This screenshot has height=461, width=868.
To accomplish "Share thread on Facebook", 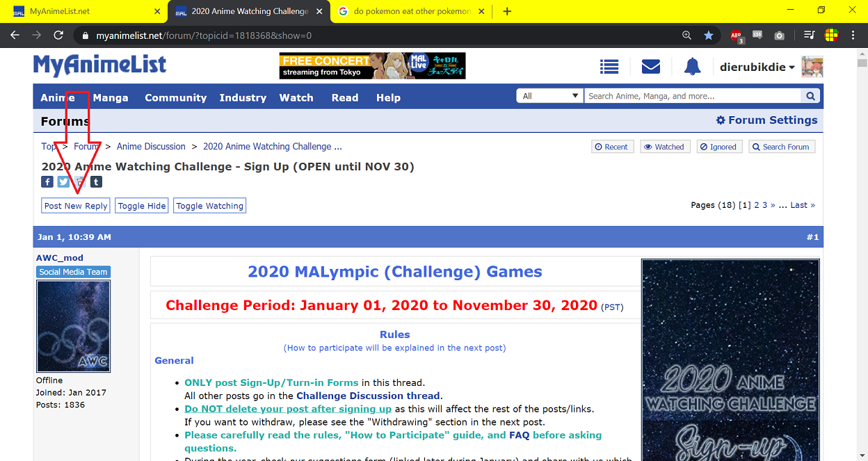I will [47, 182].
